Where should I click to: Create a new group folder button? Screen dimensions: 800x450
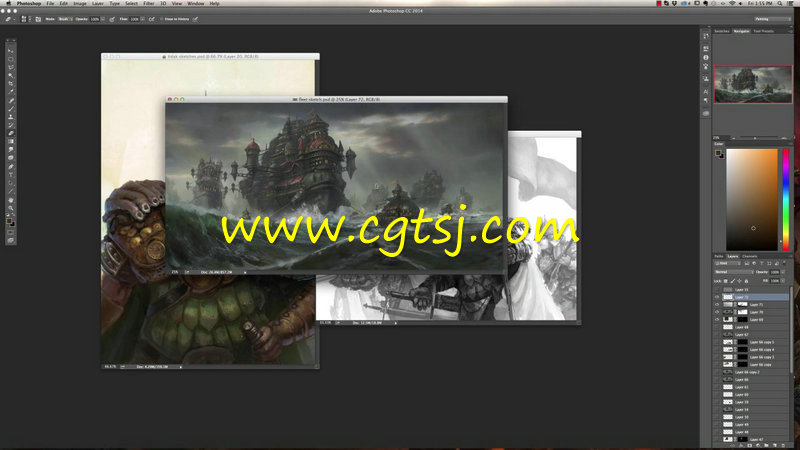[x=766, y=445]
